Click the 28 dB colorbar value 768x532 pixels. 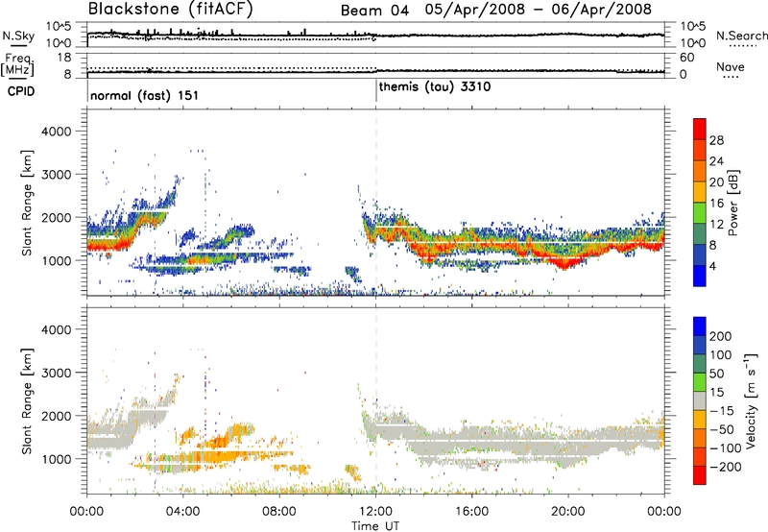click(x=716, y=140)
